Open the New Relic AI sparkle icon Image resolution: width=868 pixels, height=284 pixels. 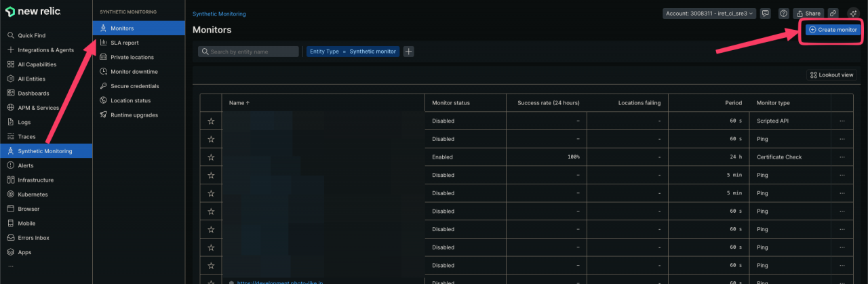coord(853,14)
